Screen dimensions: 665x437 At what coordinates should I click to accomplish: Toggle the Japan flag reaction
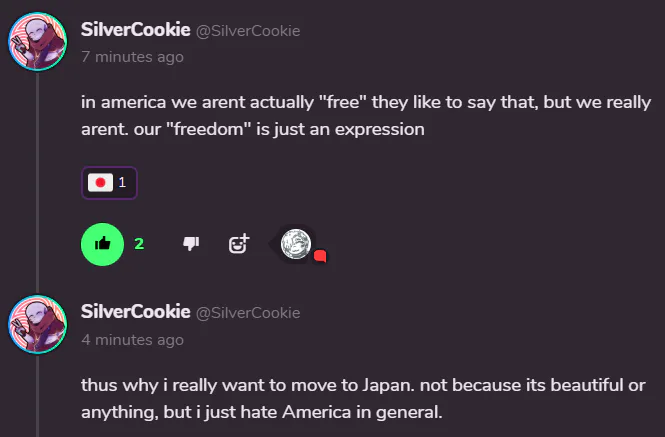pos(109,183)
